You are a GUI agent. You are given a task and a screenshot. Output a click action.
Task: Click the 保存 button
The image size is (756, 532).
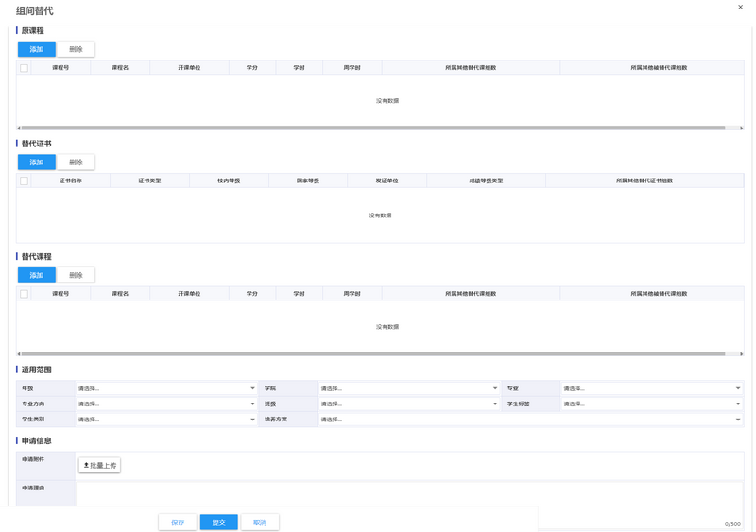(x=178, y=523)
